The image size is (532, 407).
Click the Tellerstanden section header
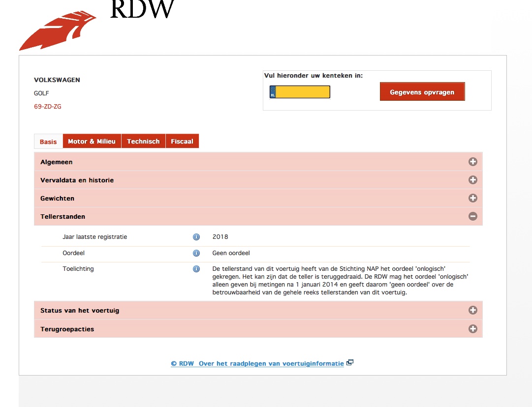click(258, 216)
